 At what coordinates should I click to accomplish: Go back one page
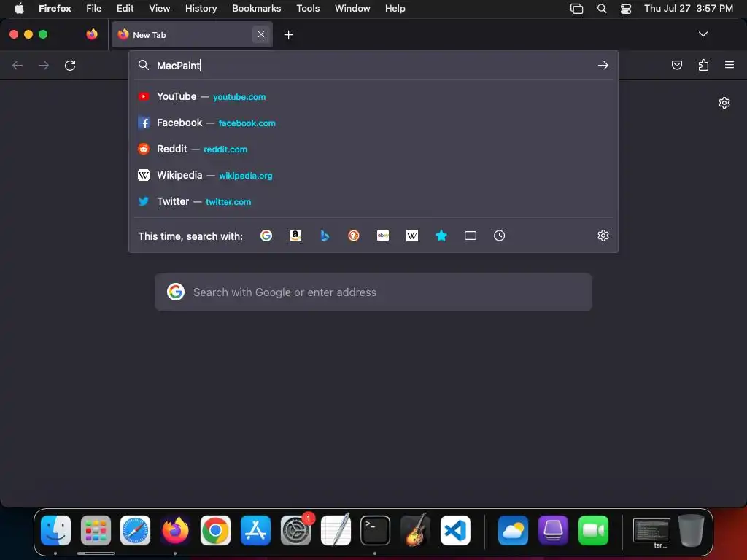click(18, 65)
